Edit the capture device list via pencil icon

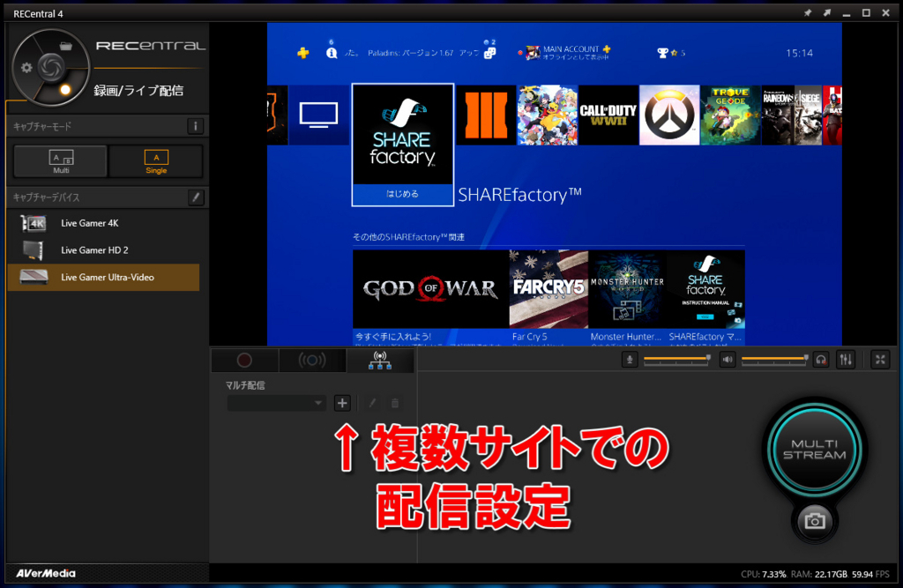[x=196, y=197]
